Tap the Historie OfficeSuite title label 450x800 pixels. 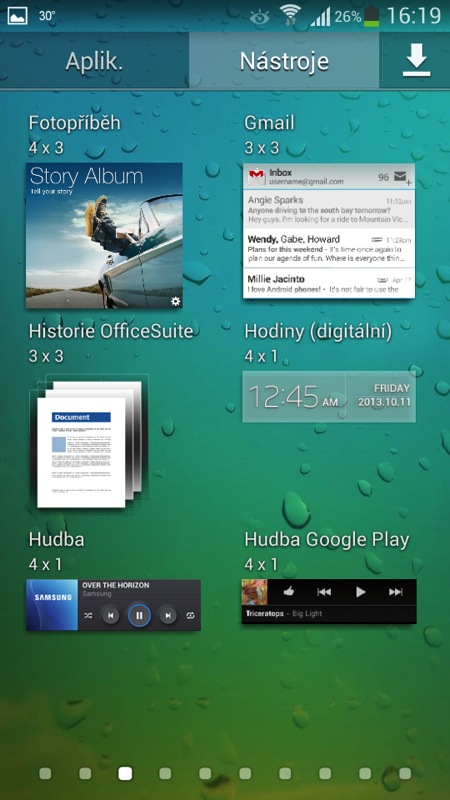(x=111, y=331)
